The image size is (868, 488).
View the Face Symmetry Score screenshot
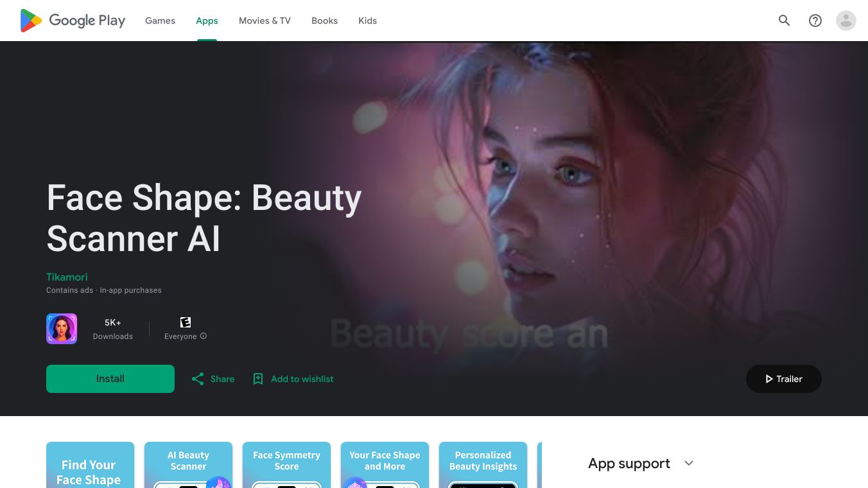pyautogui.click(x=286, y=465)
